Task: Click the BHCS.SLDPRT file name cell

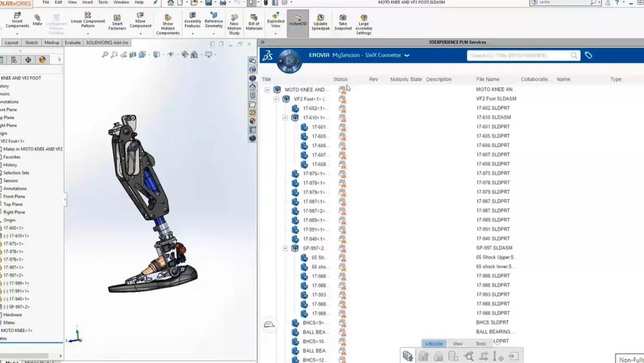Action: click(492, 323)
